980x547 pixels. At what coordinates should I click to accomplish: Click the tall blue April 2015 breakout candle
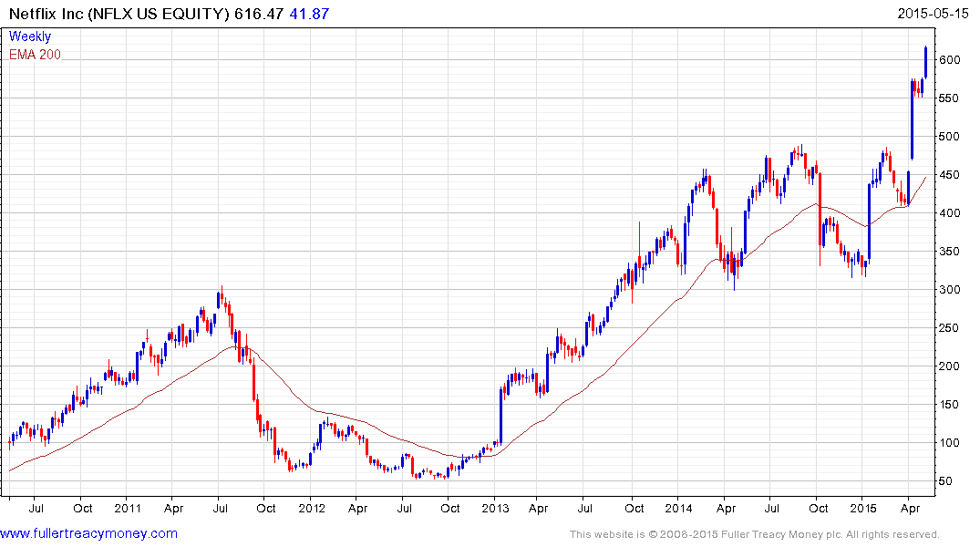coord(912,119)
